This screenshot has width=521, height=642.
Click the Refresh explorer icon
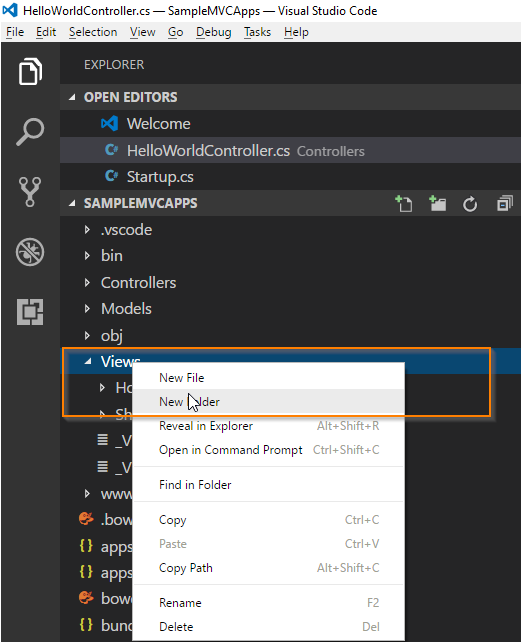tap(470, 204)
